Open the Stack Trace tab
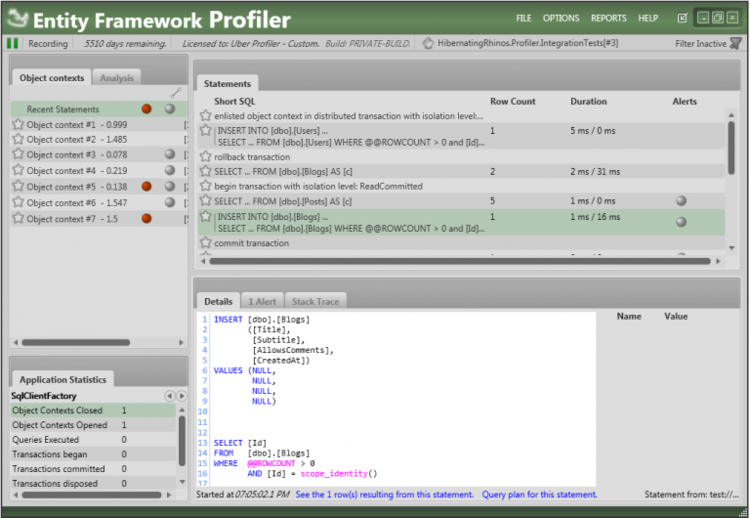The image size is (750, 518). click(315, 301)
